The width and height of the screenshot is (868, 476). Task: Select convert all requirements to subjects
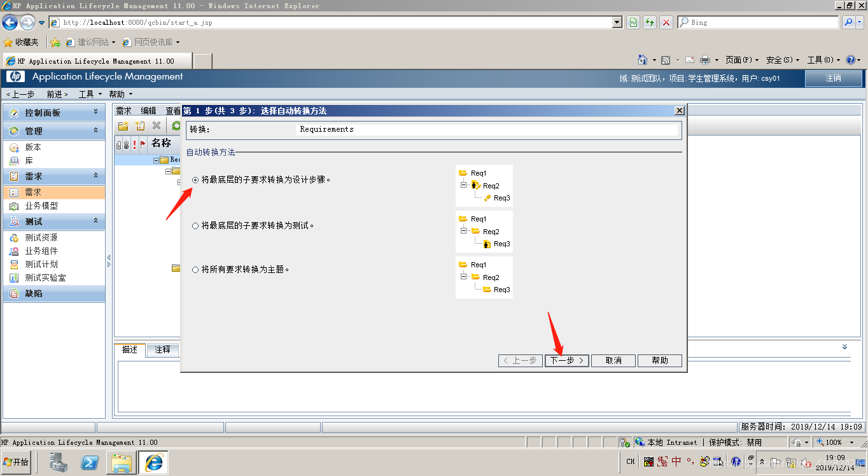(195, 270)
